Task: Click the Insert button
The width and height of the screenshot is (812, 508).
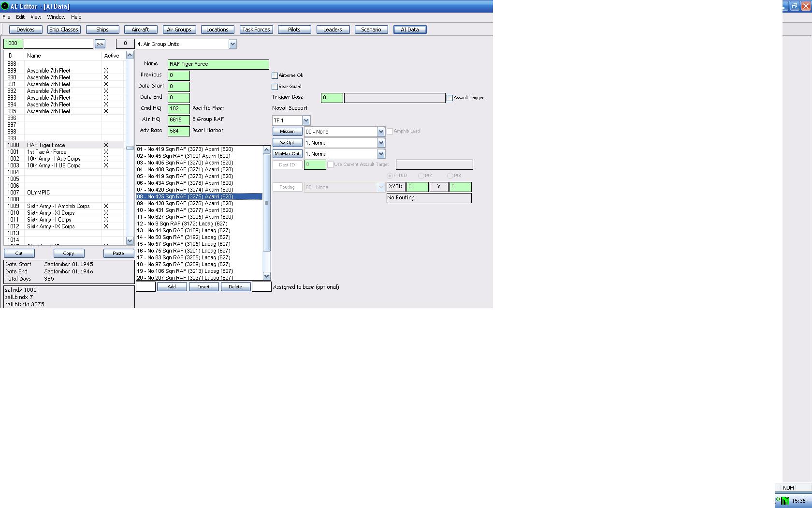Action: coord(203,287)
